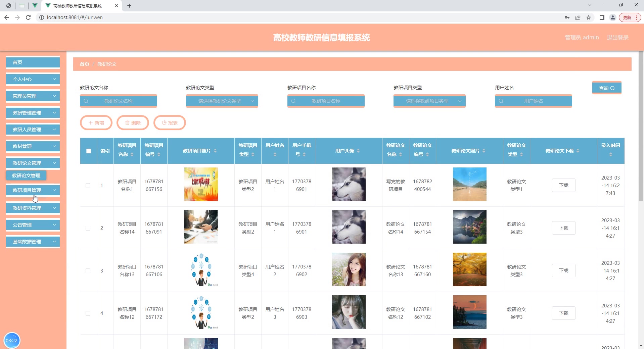The height and width of the screenshot is (349, 644).
Task: Sort the table by 教研论文下载 column
Action: pyautogui.click(x=578, y=151)
